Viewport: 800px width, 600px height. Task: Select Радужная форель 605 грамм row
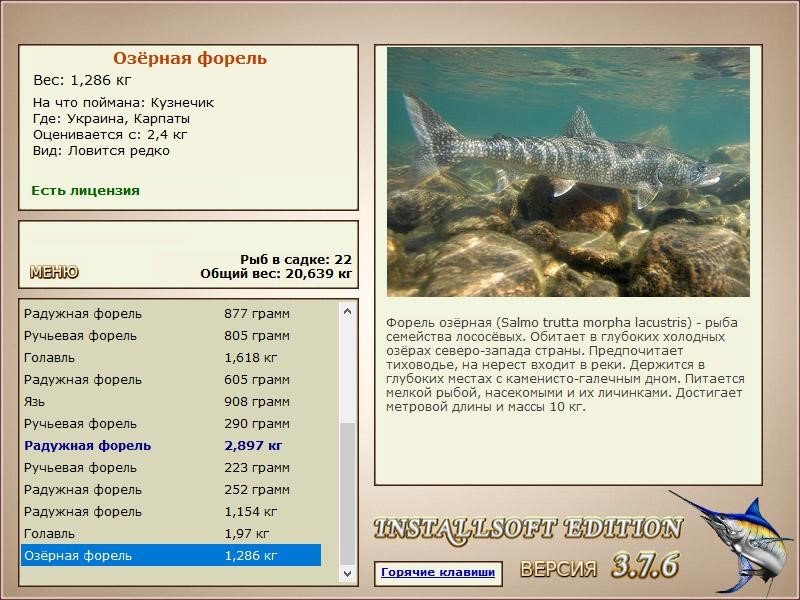click(171, 380)
